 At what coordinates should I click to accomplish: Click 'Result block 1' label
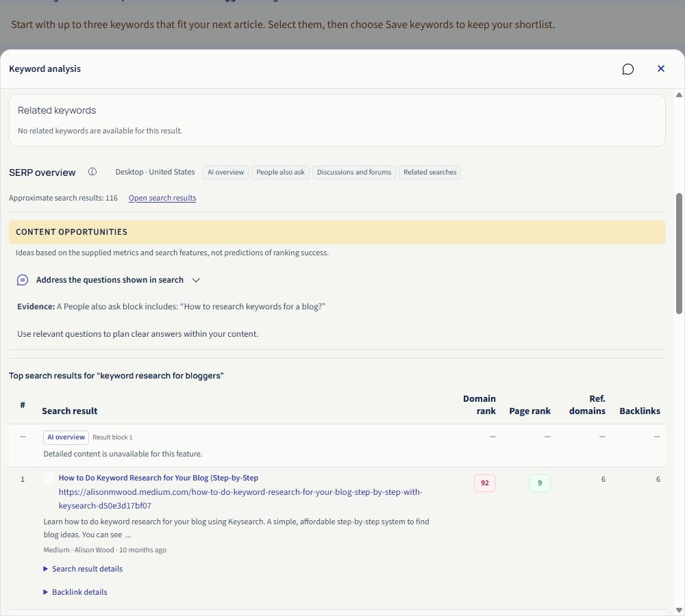click(x=112, y=437)
